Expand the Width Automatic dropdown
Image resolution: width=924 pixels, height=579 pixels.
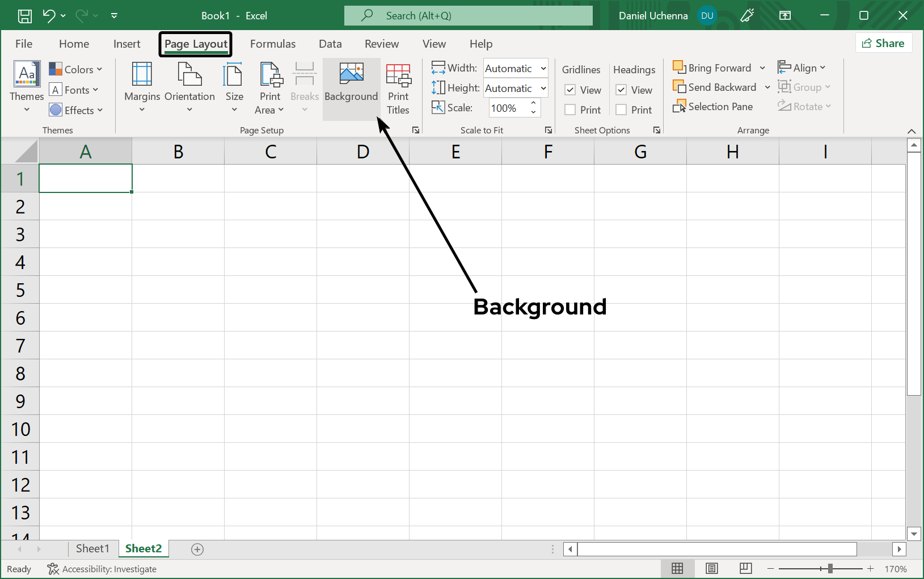pyautogui.click(x=543, y=69)
